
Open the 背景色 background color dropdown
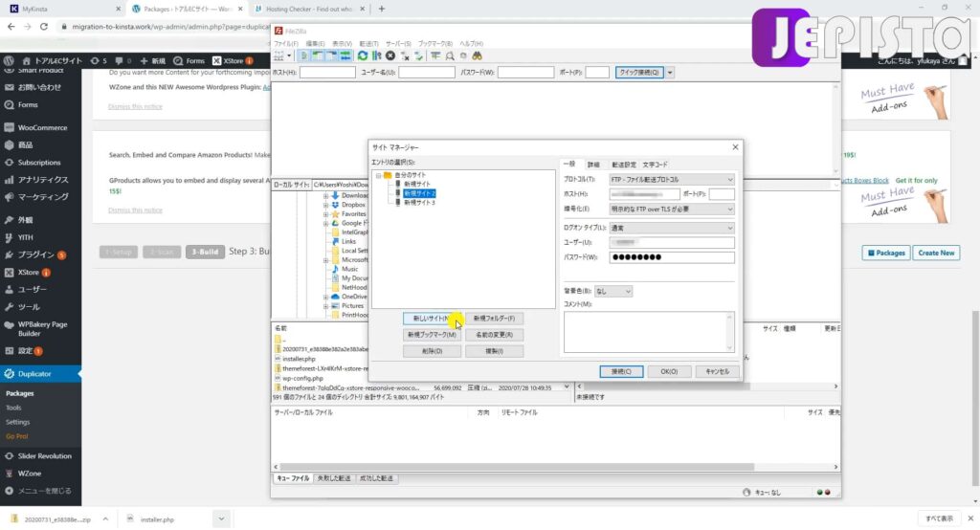(x=613, y=291)
